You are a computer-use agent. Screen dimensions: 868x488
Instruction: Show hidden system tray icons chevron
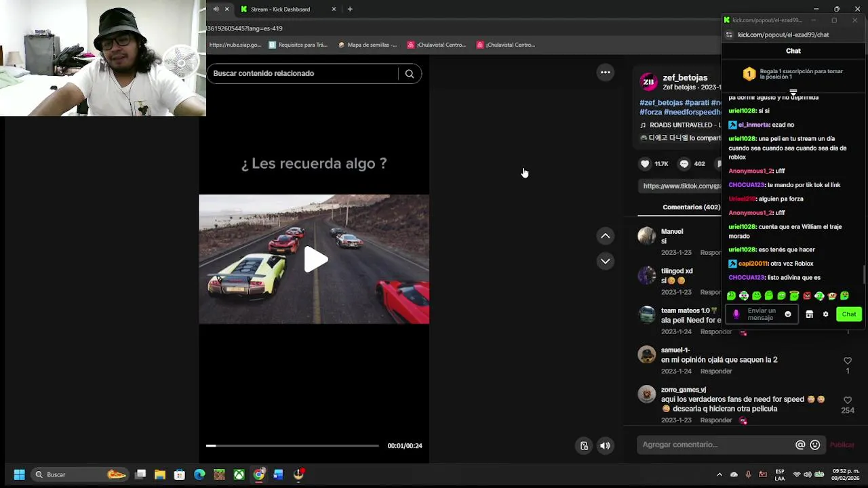coord(719,474)
